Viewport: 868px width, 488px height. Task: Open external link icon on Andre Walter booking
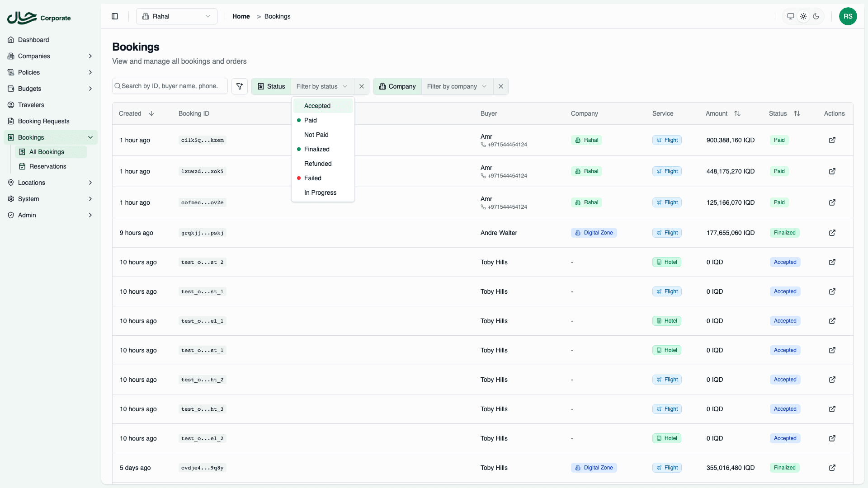(x=832, y=233)
